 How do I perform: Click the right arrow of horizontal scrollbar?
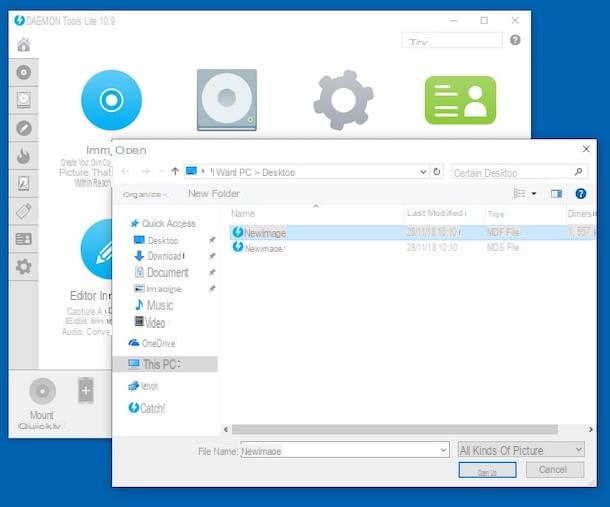591,430
